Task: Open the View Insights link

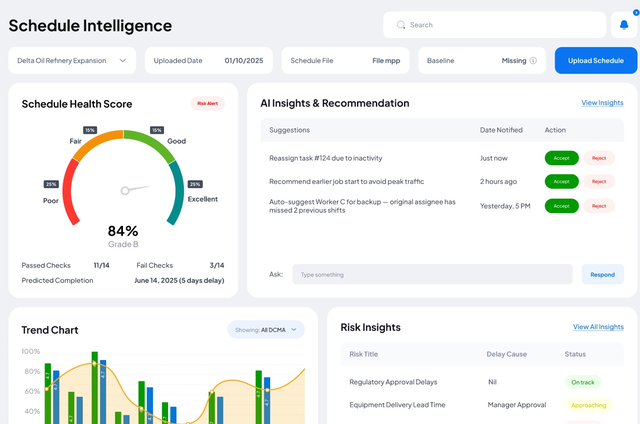Action: [602, 103]
